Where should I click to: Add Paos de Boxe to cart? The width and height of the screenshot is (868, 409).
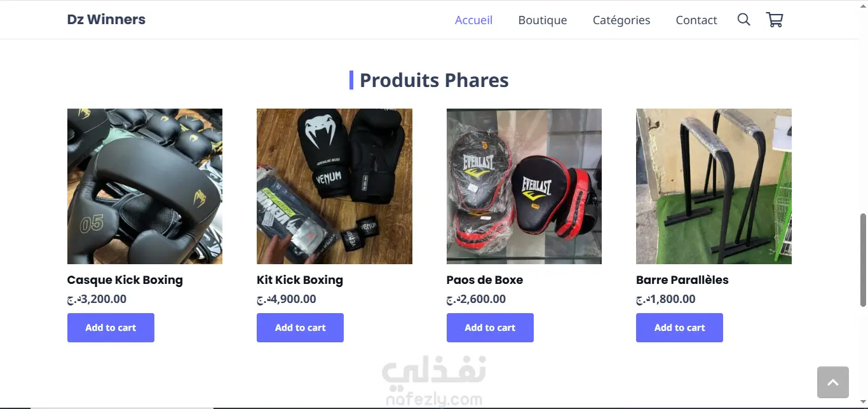click(490, 328)
